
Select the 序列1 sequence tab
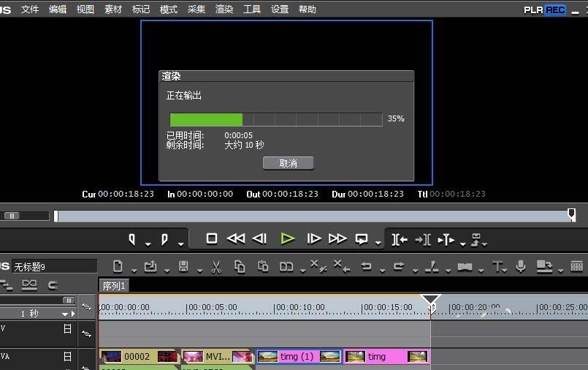(114, 286)
